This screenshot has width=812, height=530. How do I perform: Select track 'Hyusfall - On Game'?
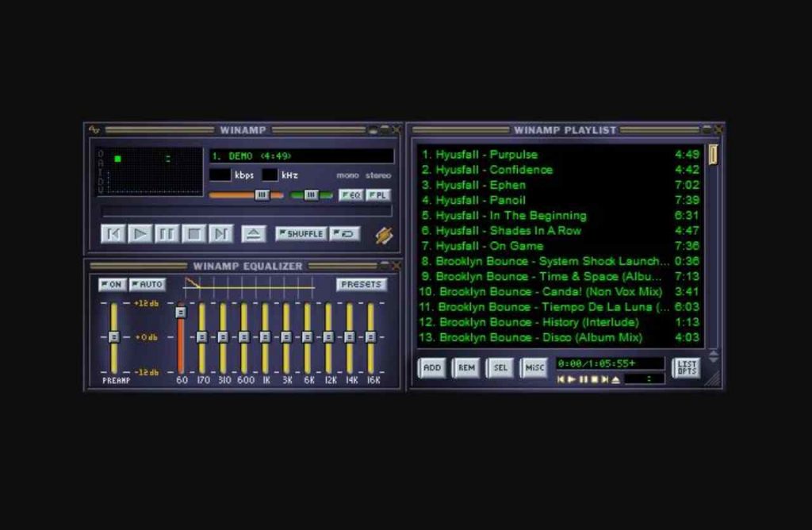click(561, 246)
